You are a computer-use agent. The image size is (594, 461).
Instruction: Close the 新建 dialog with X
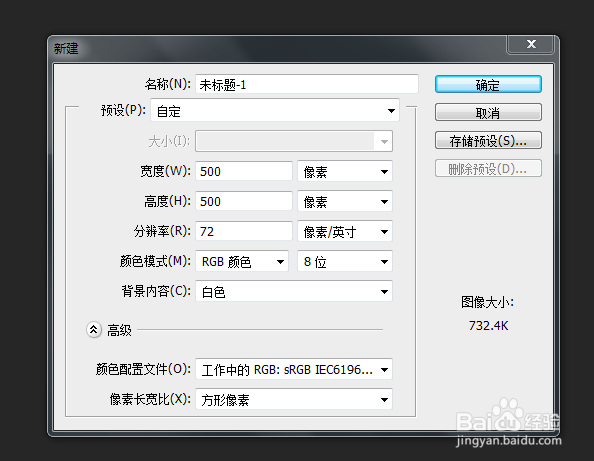[x=531, y=44]
